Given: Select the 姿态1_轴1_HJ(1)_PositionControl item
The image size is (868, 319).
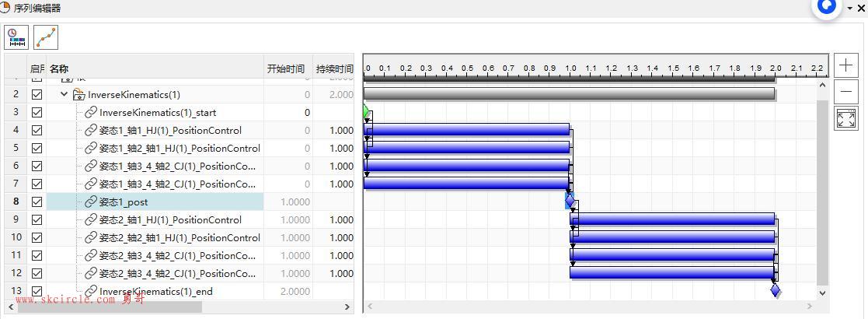Looking at the screenshot, I should (x=170, y=131).
